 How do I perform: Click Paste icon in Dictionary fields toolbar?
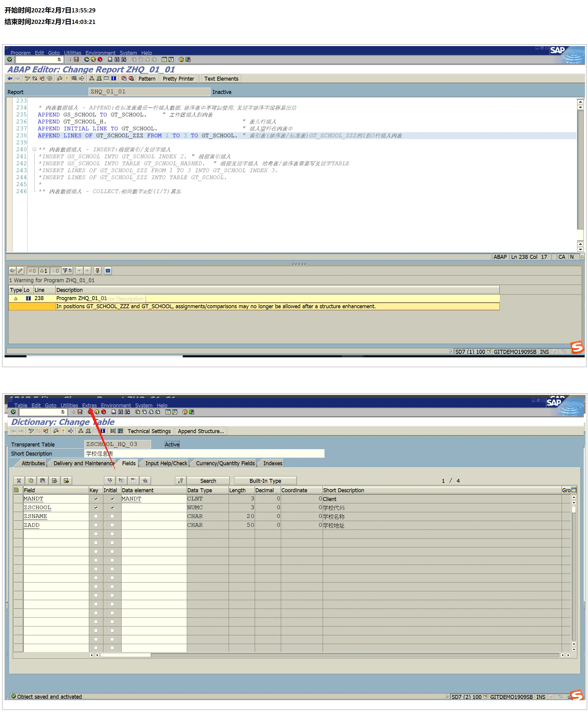tap(43, 481)
